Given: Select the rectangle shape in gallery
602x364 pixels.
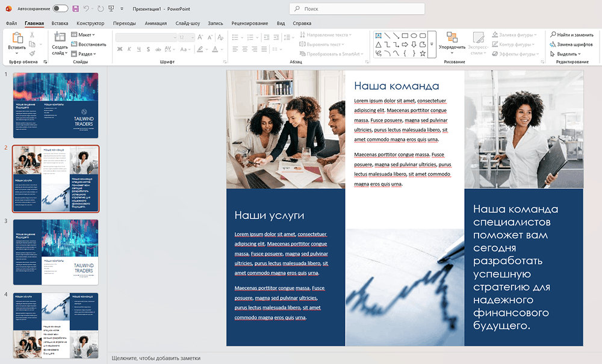Looking at the screenshot, I should (x=405, y=35).
